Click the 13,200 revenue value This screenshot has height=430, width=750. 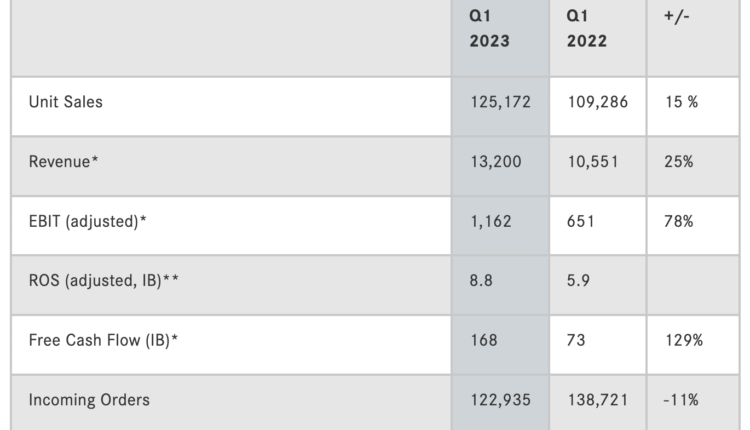click(x=496, y=162)
